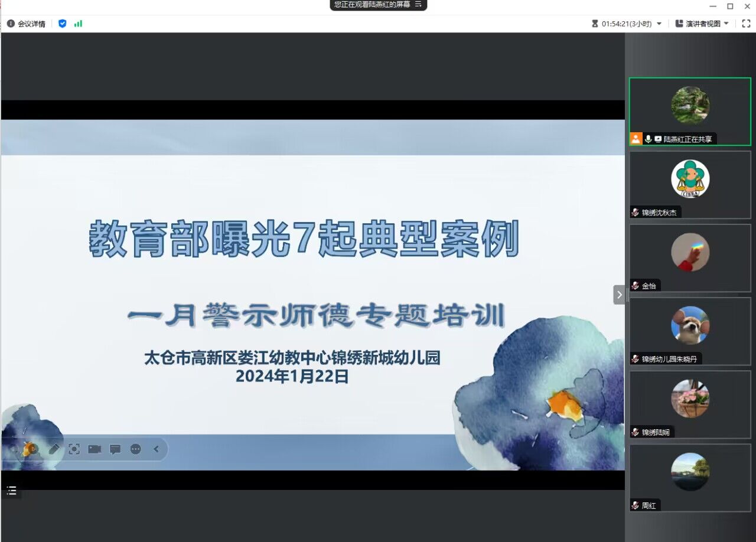Click the 金怡 name label
This screenshot has height=542, width=756.
[x=649, y=286]
